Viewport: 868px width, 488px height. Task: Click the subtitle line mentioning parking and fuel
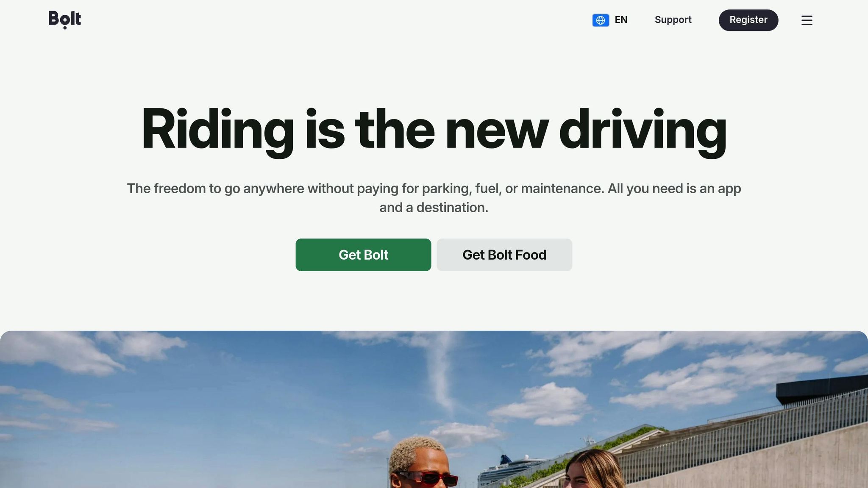(x=434, y=189)
